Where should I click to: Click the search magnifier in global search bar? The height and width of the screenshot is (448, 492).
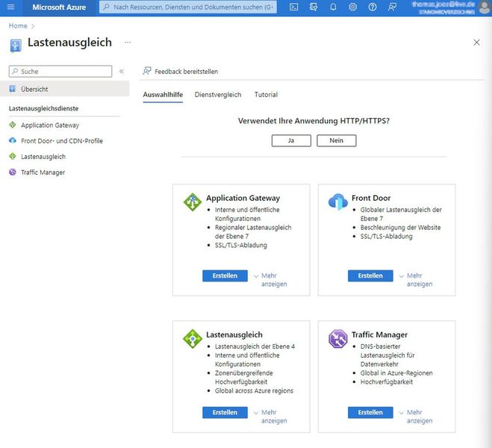click(x=107, y=7)
